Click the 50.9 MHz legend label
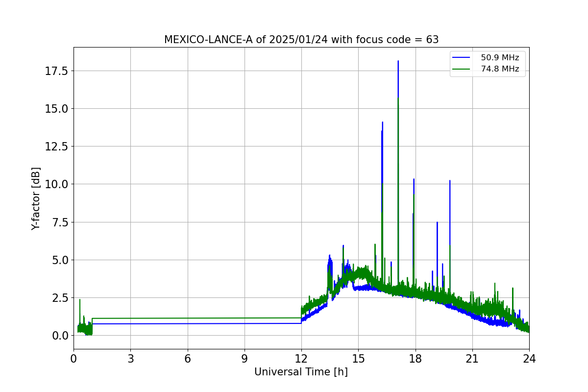The height and width of the screenshot is (392, 588). click(x=500, y=58)
